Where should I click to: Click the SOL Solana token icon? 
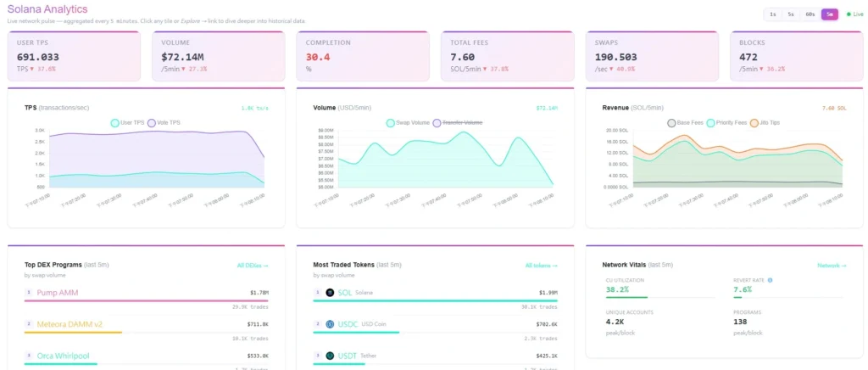[330, 293]
